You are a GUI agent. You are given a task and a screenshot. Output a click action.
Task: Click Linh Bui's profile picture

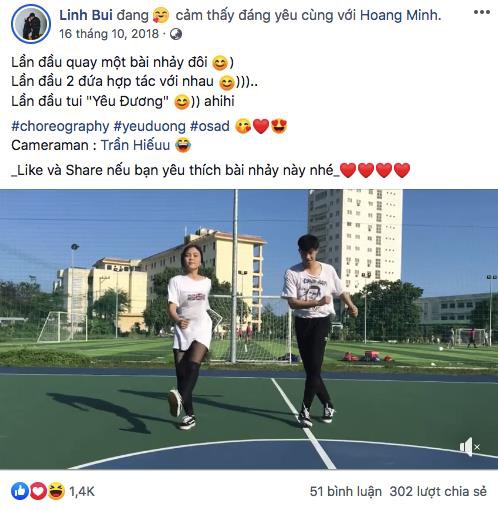coord(31,24)
